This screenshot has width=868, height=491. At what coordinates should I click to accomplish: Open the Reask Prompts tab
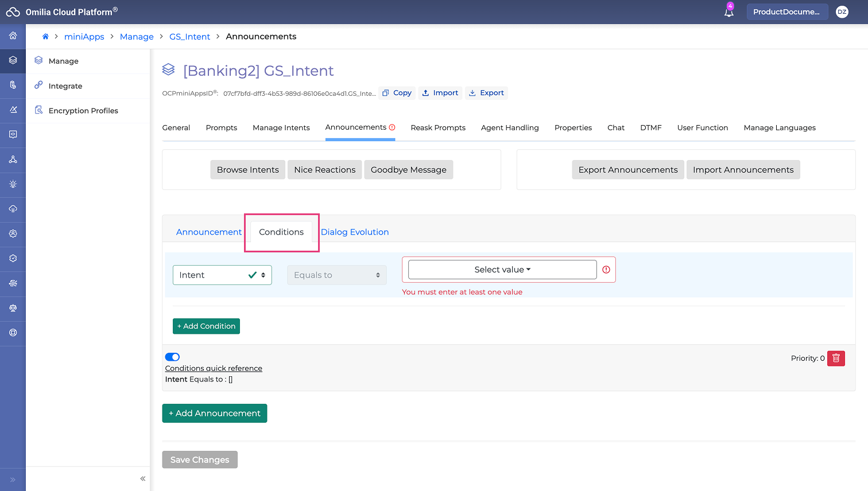(x=438, y=128)
